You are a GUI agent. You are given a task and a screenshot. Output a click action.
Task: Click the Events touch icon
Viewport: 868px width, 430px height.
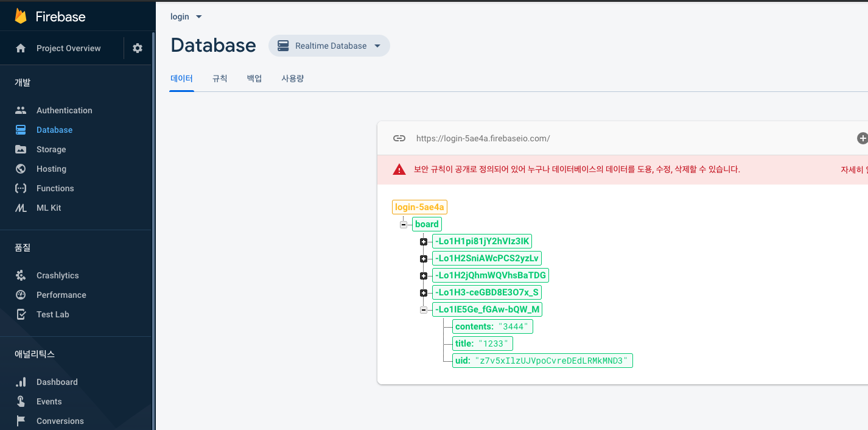tap(21, 401)
